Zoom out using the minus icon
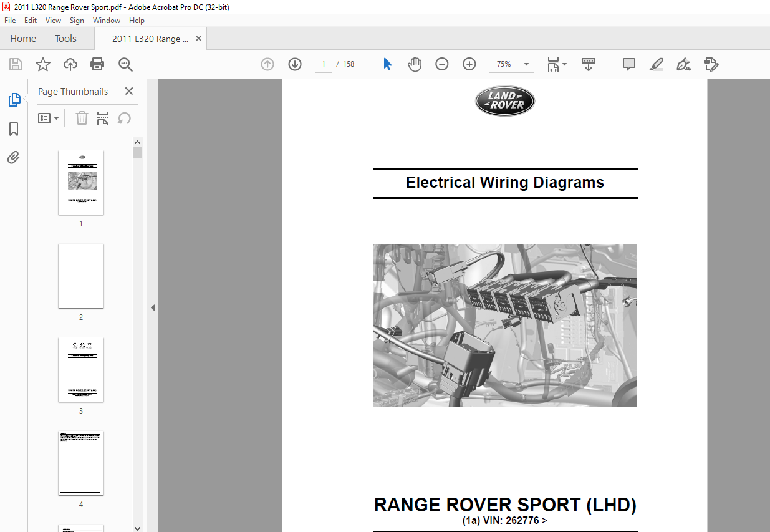Screen dimensions: 770x532 pyautogui.click(x=442, y=64)
